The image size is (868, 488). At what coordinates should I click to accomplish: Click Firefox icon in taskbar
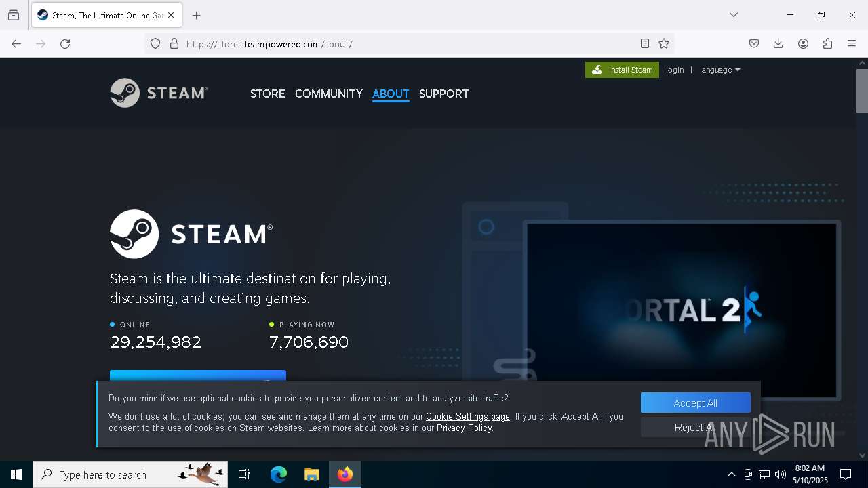click(x=345, y=474)
